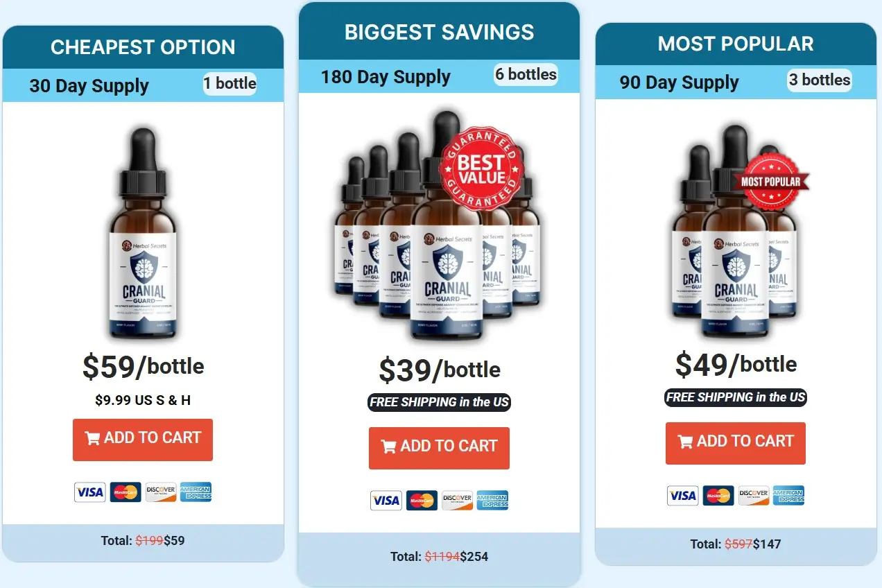Click the Visa icon under the $59 bottle
Screen dimensions: 882x588
pos(90,492)
